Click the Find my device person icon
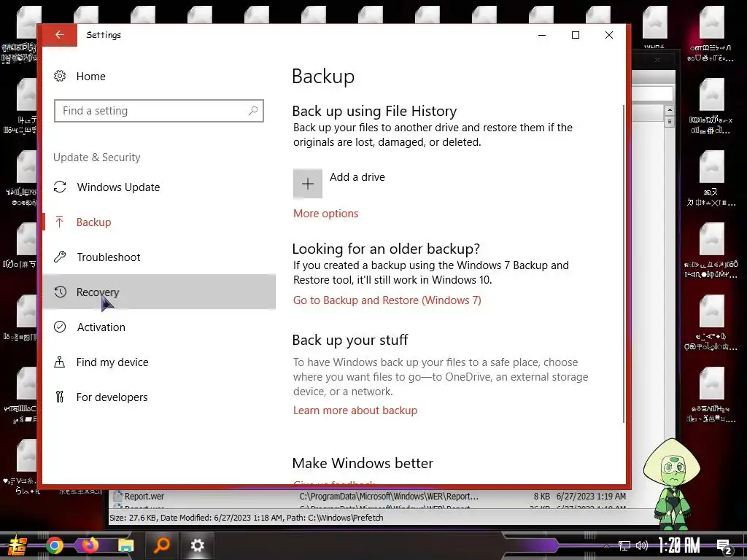Viewport: 747px width, 560px height. click(x=60, y=362)
